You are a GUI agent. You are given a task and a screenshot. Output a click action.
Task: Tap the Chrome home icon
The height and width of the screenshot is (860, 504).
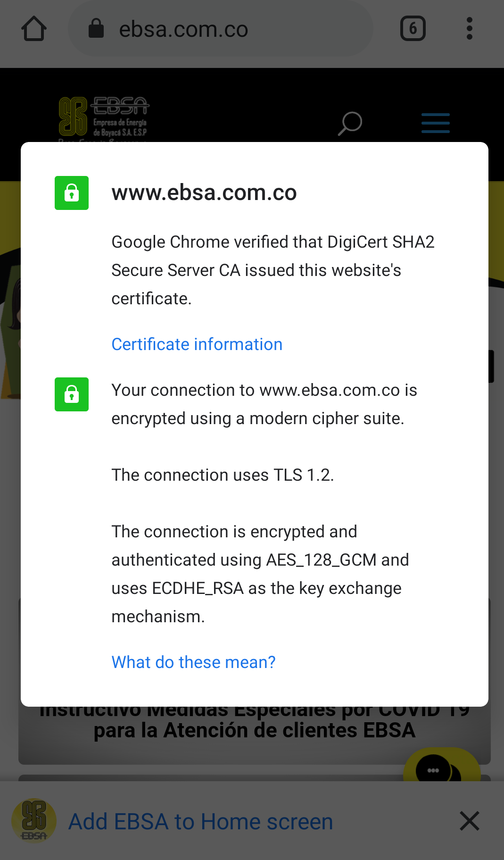(x=34, y=29)
